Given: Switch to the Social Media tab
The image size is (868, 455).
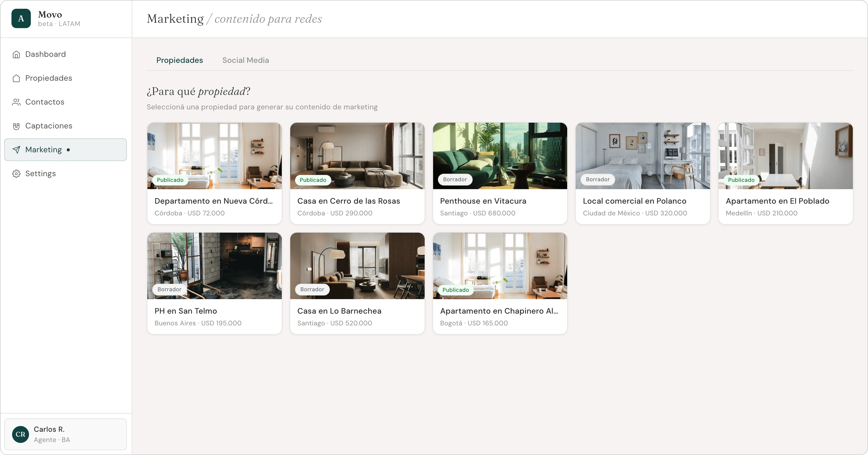Looking at the screenshot, I should (245, 60).
